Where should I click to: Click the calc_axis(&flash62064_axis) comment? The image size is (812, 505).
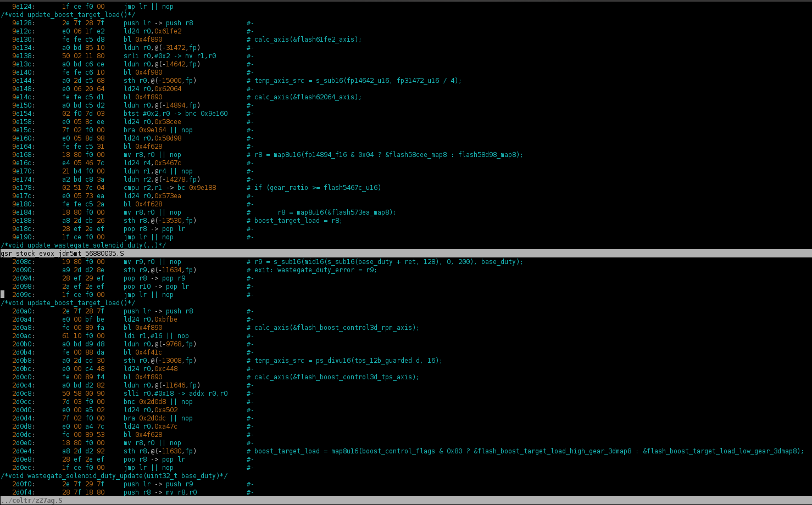click(x=308, y=97)
